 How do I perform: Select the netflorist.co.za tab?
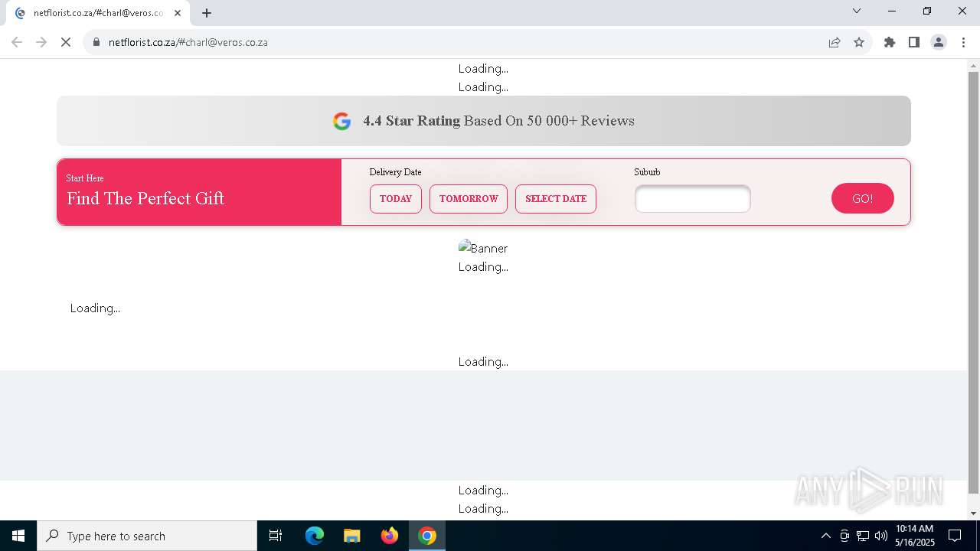point(98,13)
